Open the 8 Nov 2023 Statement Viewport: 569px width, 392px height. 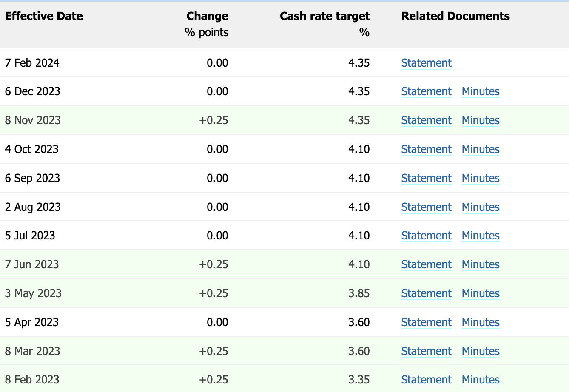426,120
